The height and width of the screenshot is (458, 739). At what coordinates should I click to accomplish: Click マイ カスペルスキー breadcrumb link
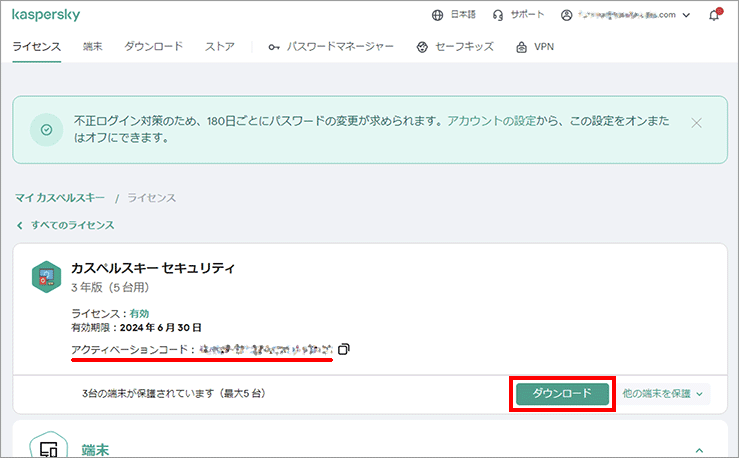click(60, 198)
